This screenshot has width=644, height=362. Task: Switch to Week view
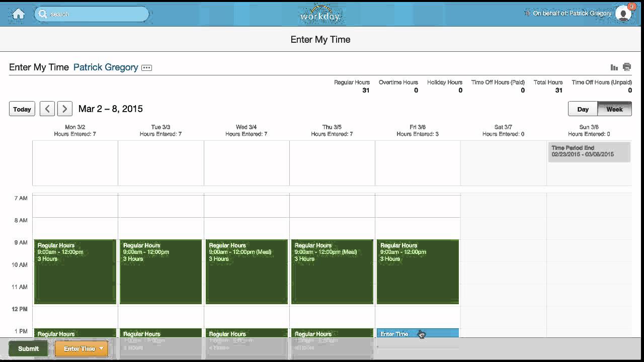coord(614,109)
